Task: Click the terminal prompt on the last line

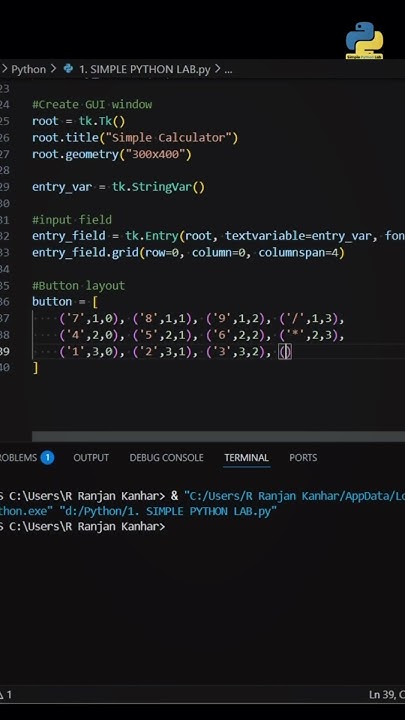Action: tap(82, 527)
